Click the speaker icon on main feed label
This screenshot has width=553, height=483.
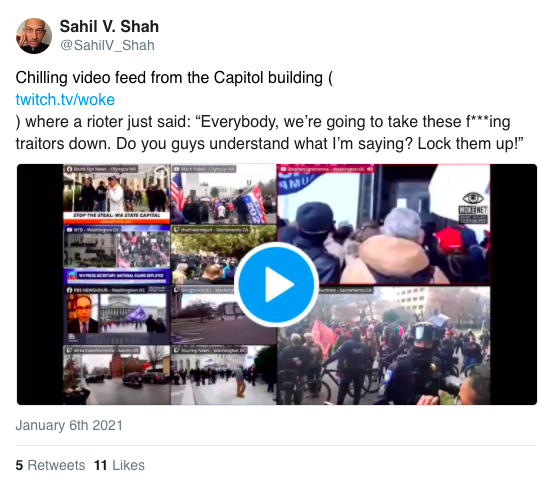tap(370, 169)
